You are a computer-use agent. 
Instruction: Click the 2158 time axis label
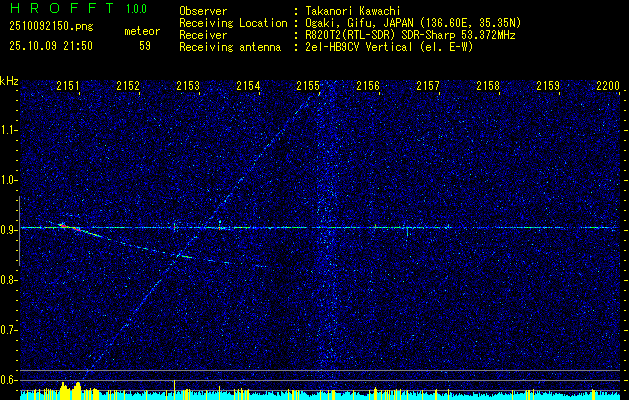click(x=488, y=85)
